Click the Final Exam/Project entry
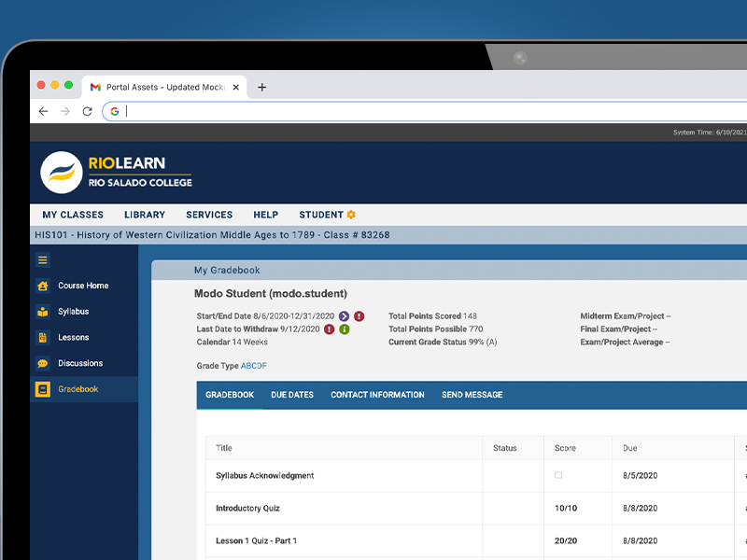Screen dimensions: 747x560 tap(619, 329)
